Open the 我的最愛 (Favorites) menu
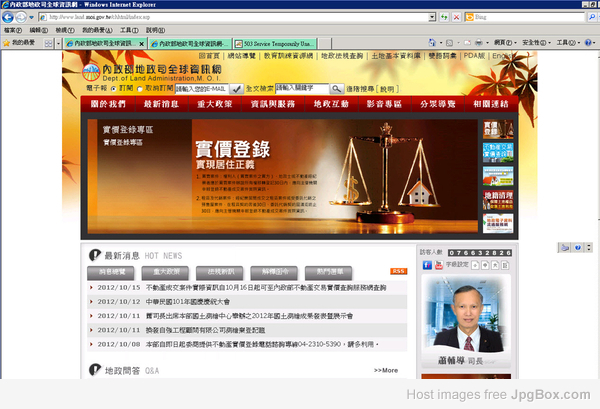This screenshot has height=409, width=600. (97, 30)
